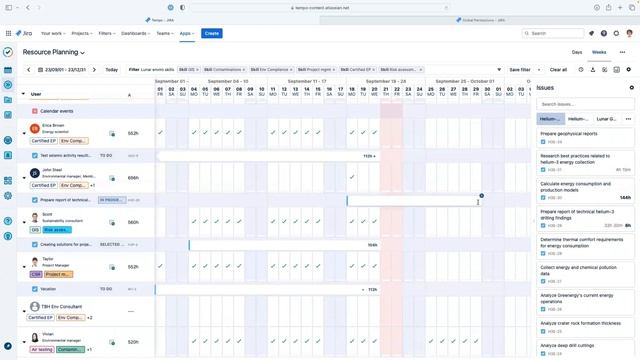This screenshot has height=360, width=640.
Task: Open the Apps menu
Action: [x=187, y=33]
